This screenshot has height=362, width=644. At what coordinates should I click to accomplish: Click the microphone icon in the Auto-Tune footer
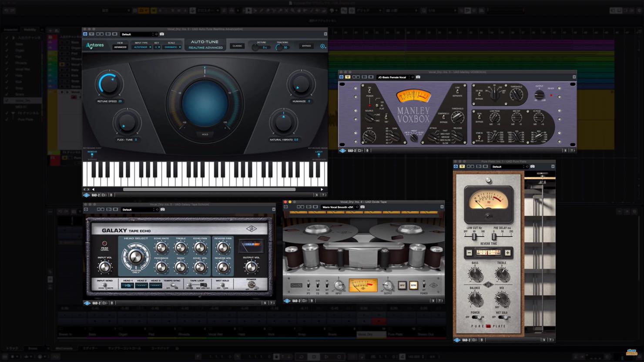pyautogui.click(x=111, y=195)
